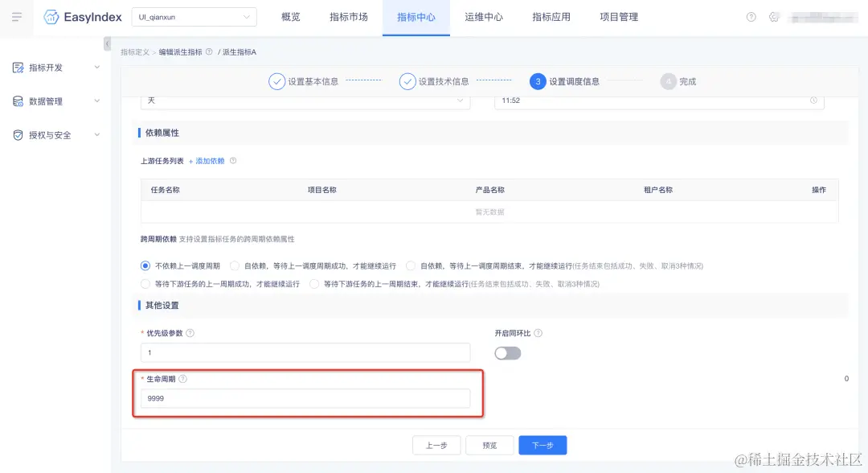Viewport: 868px width, 473px height.
Task: Click the blurred user account name
Action: pyautogui.click(x=823, y=18)
